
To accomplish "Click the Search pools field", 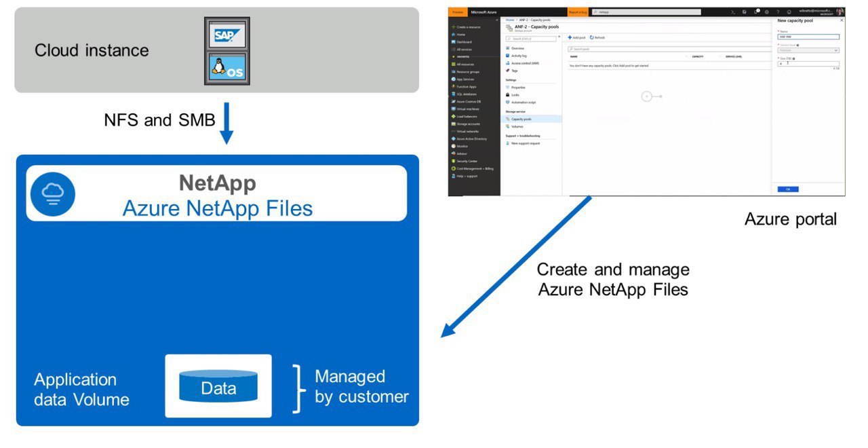I will [x=669, y=49].
